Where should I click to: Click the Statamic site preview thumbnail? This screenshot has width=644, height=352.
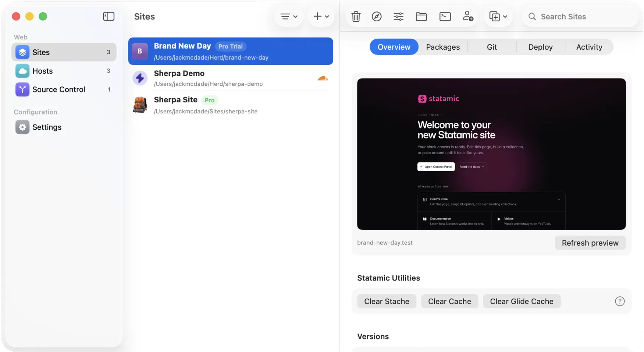pyautogui.click(x=491, y=154)
